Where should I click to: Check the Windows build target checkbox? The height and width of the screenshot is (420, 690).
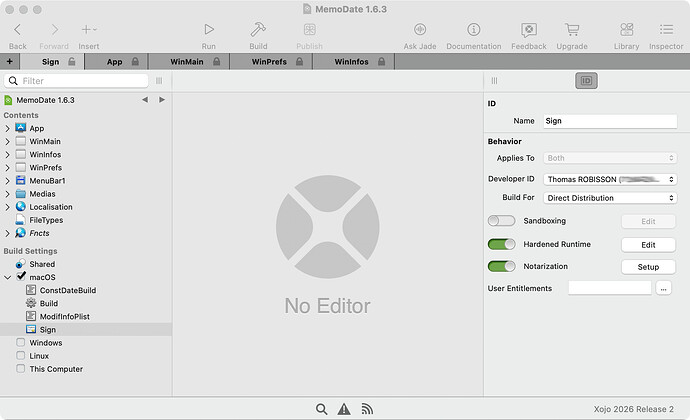[20, 343]
